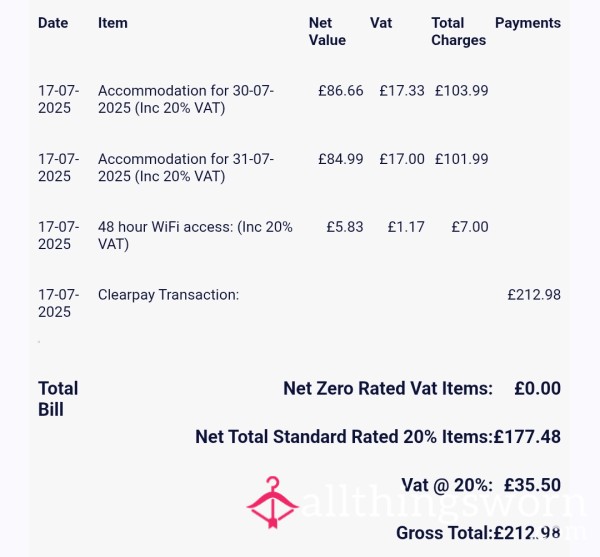This screenshot has width=600, height=557.
Task: Click the Clearpay Transaction row label
Action: coord(168,295)
